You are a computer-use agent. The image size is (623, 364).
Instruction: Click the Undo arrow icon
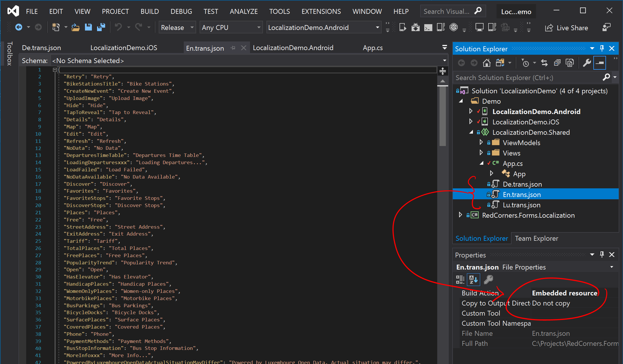(x=118, y=27)
